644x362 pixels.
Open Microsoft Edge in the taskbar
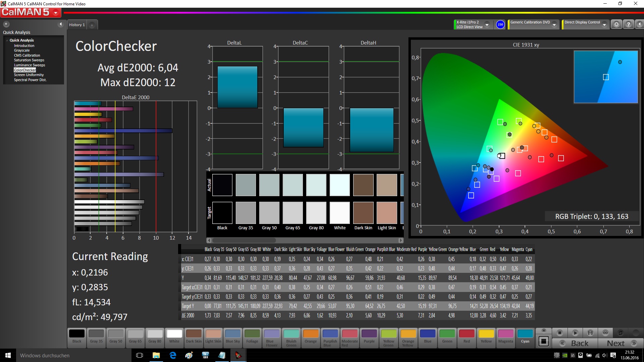173,355
